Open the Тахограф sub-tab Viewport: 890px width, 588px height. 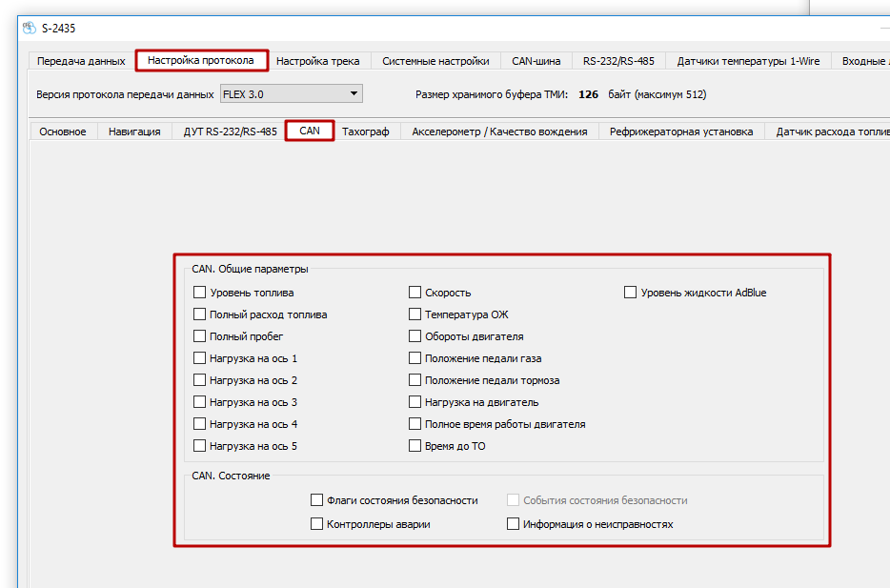(366, 132)
